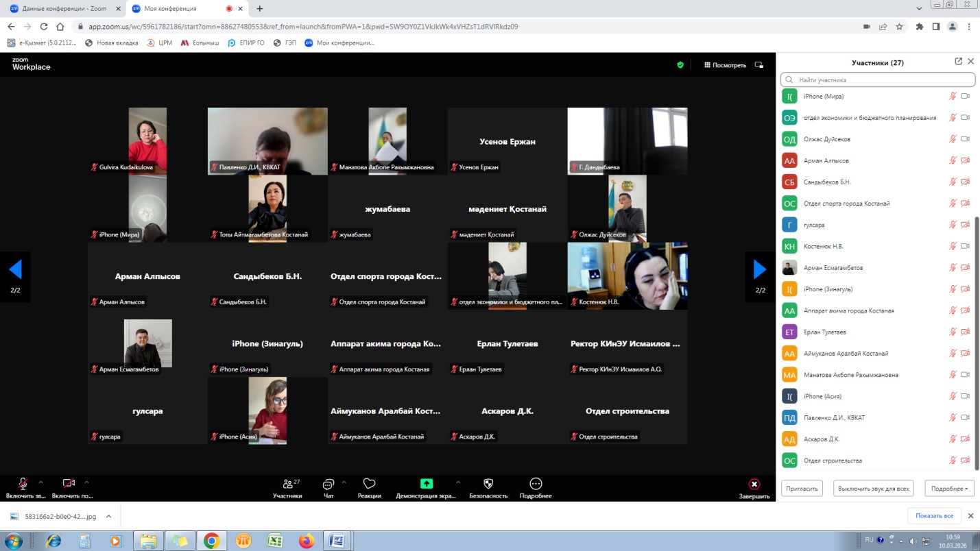Open the Посмотреть view menu
The image size is (980, 551).
coord(725,65)
